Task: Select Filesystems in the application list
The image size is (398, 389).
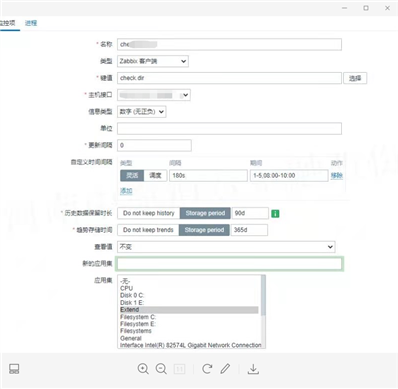Action: coord(189,331)
